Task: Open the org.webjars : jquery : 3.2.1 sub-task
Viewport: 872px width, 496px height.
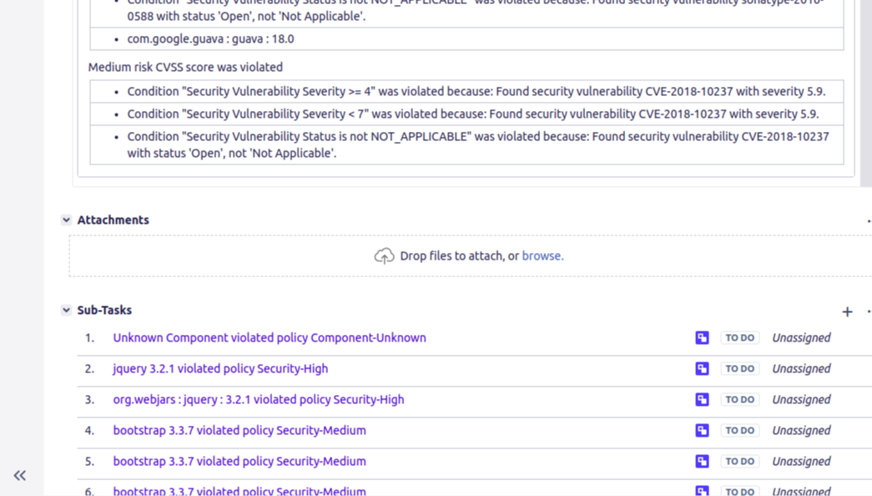Action: (258, 400)
